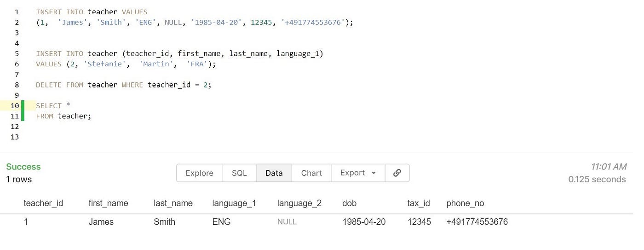Select the '1985-04-20' result cell

[x=364, y=222]
